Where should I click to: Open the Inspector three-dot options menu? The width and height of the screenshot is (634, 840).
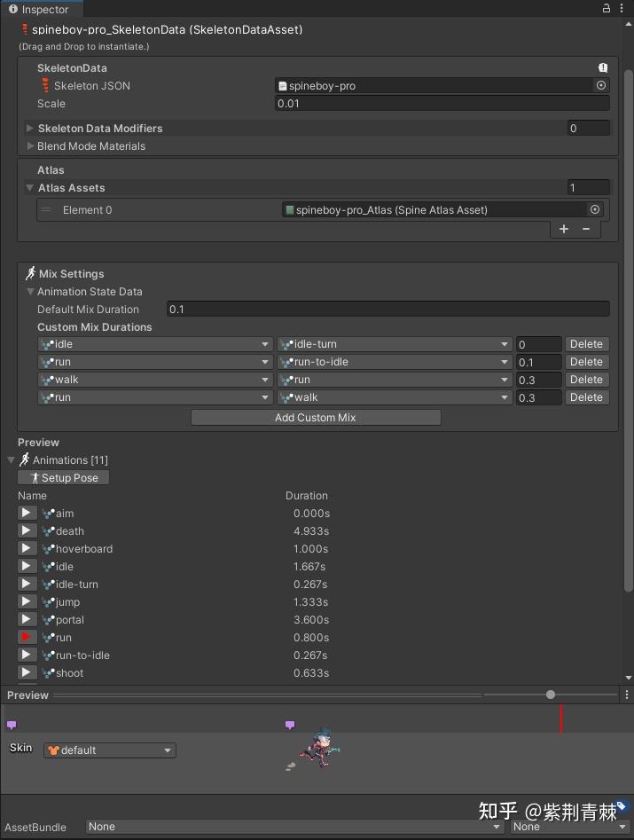tap(623, 9)
